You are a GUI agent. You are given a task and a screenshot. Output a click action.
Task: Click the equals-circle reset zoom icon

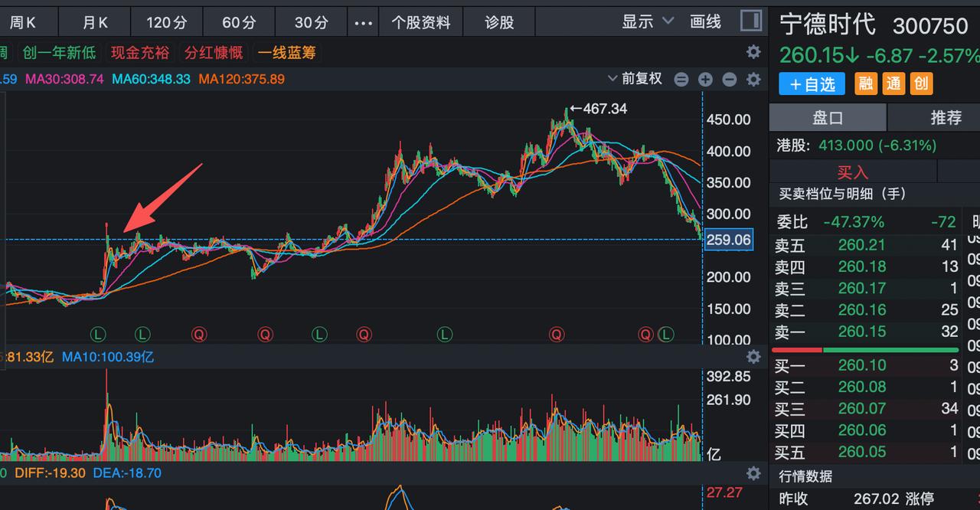pos(681,79)
